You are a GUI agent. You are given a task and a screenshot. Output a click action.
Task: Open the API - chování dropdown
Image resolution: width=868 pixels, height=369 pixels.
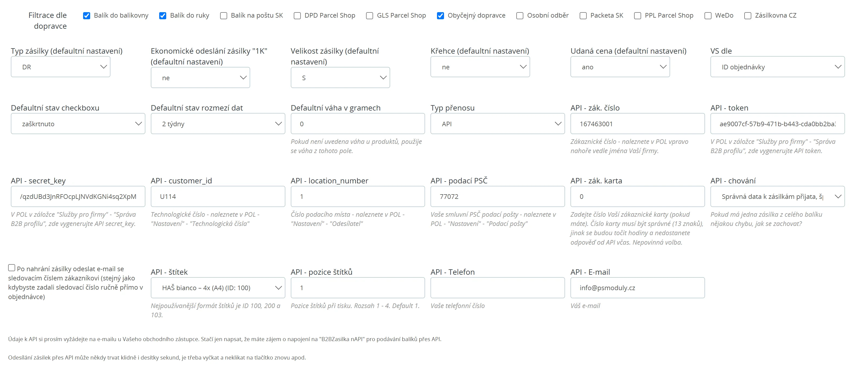[x=777, y=196]
